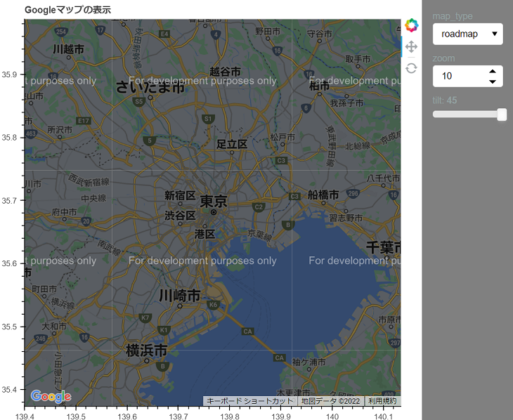Image resolution: width=513 pixels, height=420 pixels.
Task: Click the 中央線 railway label
Action: pyautogui.click(x=93, y=198)
